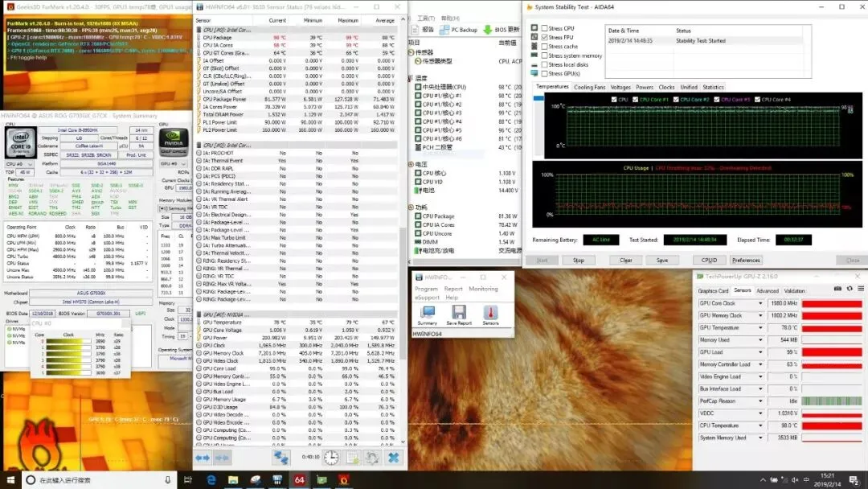
Task: Click Preferences button in AIDA64
Action: click(746, 261)
